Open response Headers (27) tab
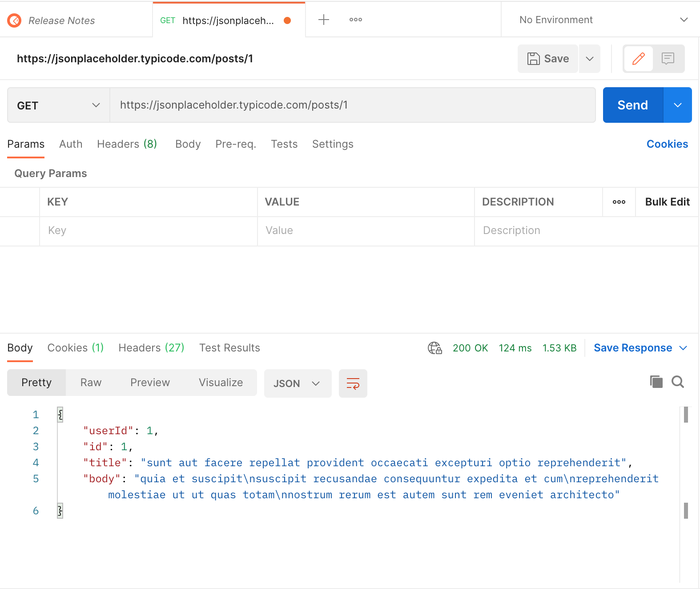Screen dimensions: 700x589 151,348
